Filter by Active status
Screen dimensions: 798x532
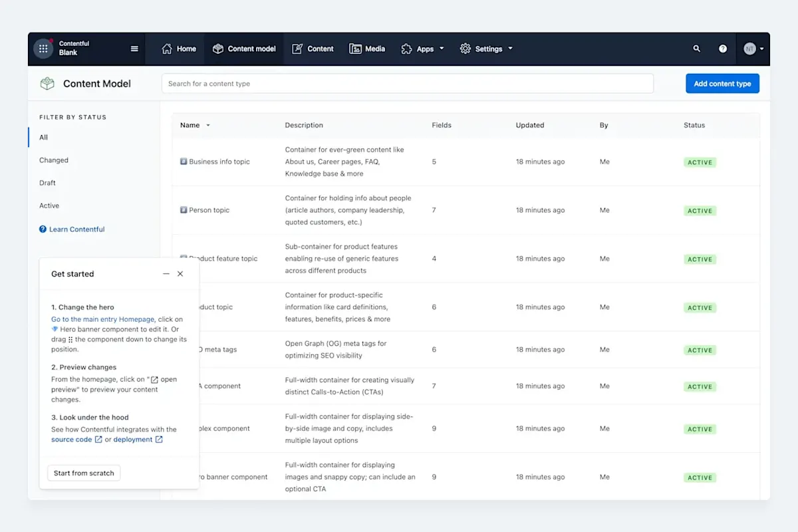click(x=49, y=205)
